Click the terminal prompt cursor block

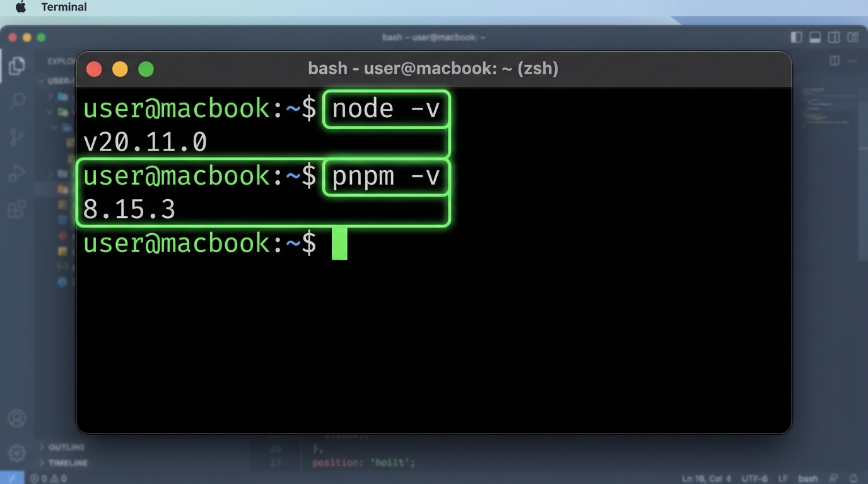[339, 244]
